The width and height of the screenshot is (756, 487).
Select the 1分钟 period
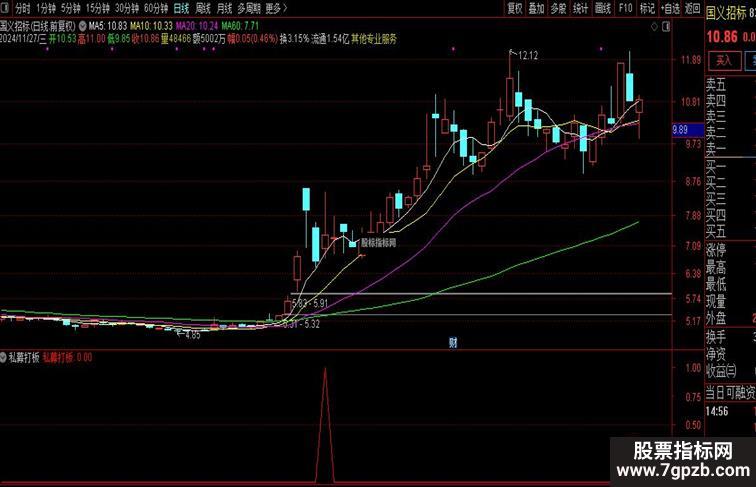coord(46,8)
